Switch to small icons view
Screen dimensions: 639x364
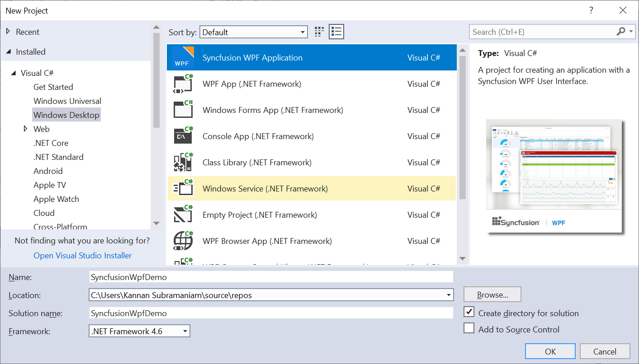pos(319,32)
